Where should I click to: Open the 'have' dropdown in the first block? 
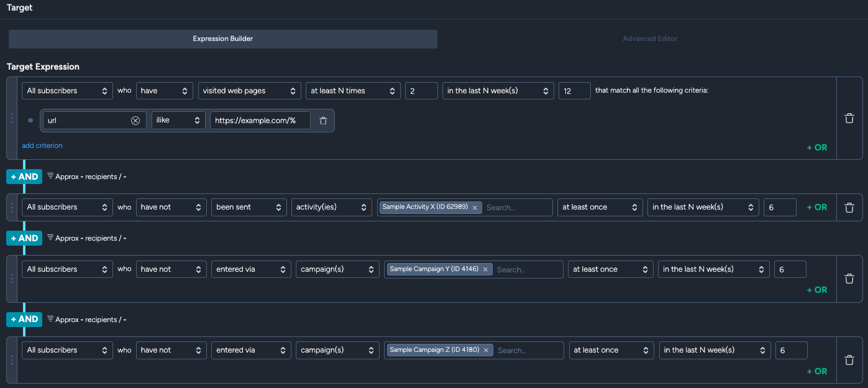pos(165,91)
